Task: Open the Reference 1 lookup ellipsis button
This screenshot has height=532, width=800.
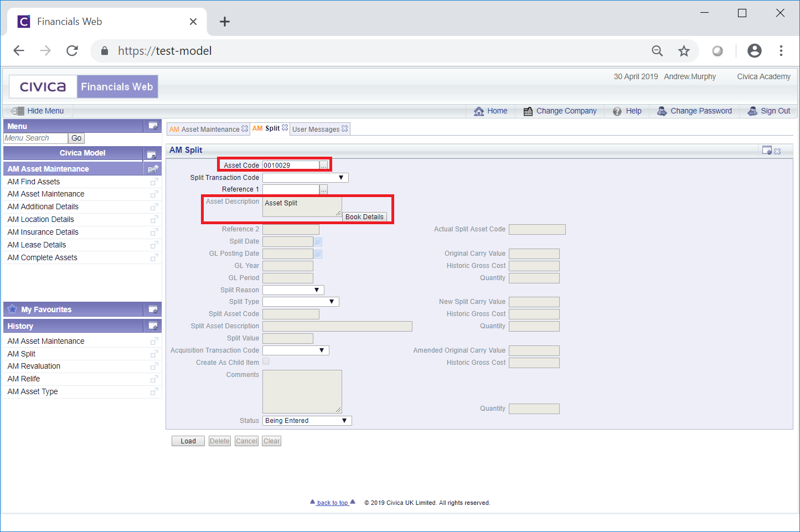Action: [323, 189]
